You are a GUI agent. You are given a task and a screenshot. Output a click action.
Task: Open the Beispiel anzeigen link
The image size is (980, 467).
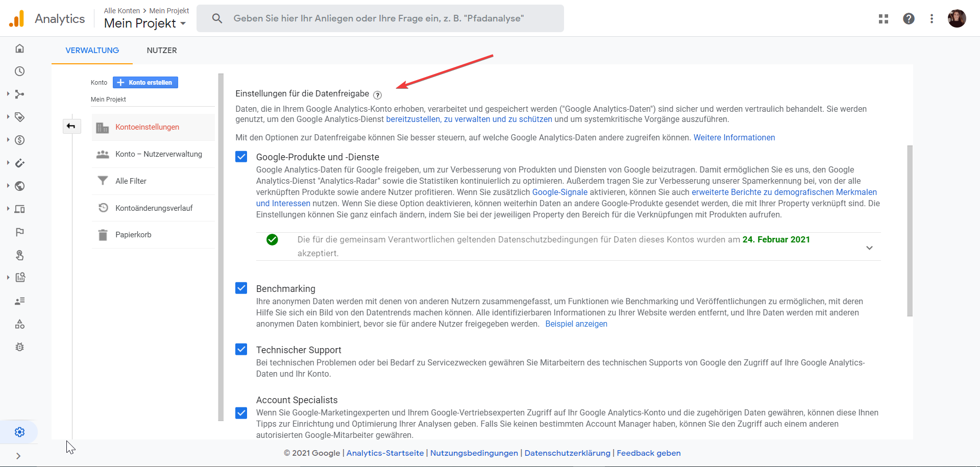tap(576, 324)
